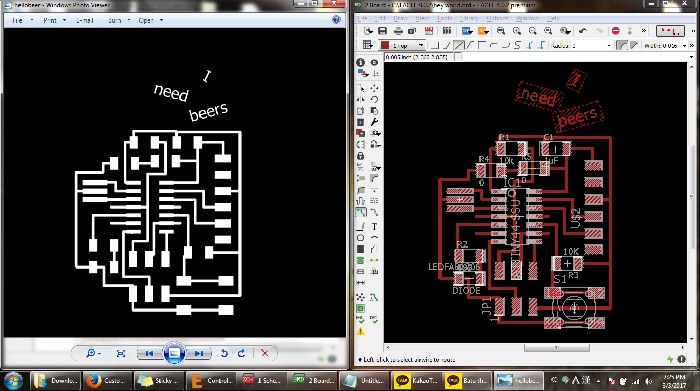Select the first right-angle wire bend style

tap(436, 45)
